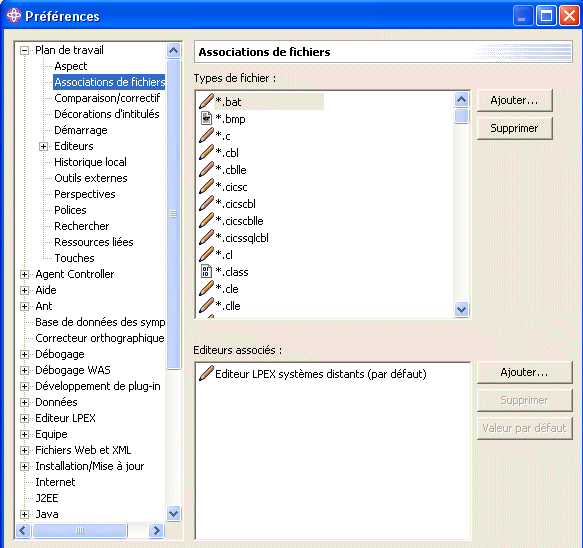Click the Préférences window title icon
The image size is (583, 548).
tap(14, 16)
